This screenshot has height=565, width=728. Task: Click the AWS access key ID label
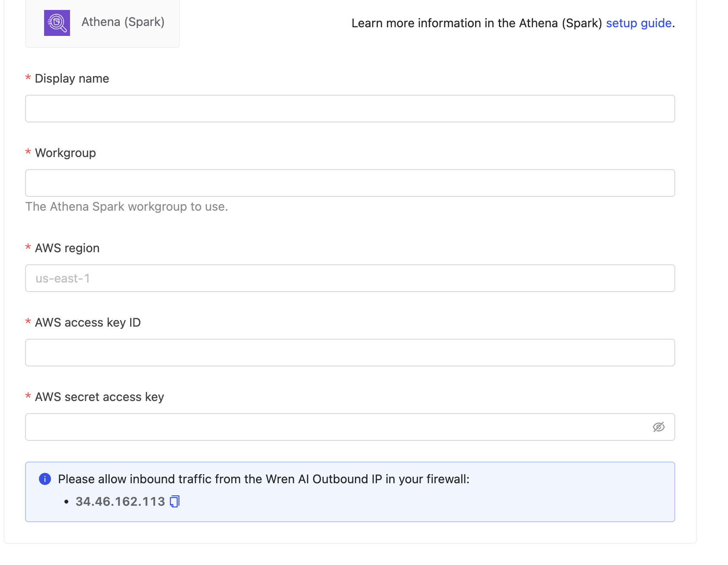88,322
